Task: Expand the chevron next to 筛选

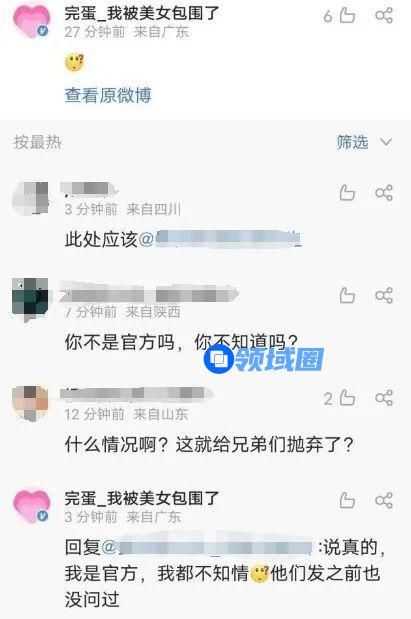Action: click(x=386, y=142)
